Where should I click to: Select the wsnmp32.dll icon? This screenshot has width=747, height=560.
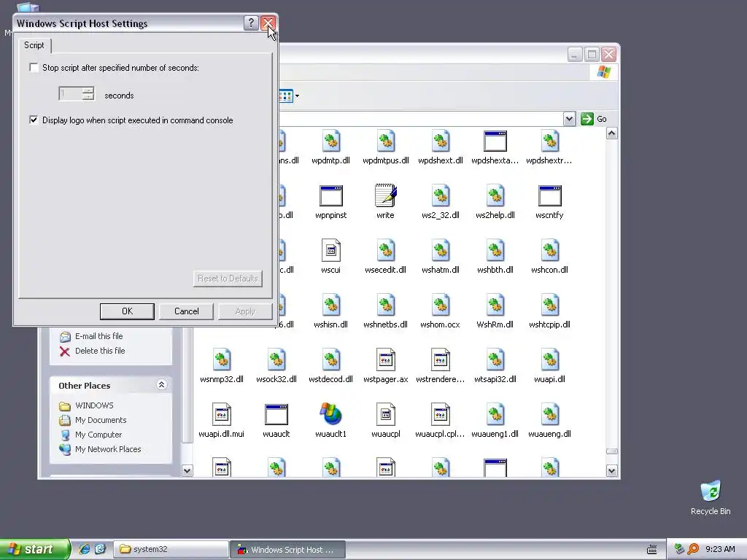(222, 360)
